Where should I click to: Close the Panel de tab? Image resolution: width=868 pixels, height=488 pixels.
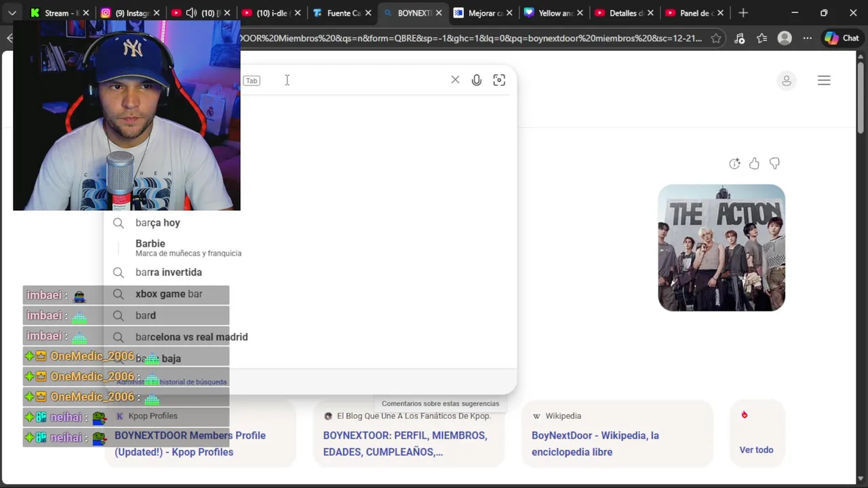[x=720, y=13]
